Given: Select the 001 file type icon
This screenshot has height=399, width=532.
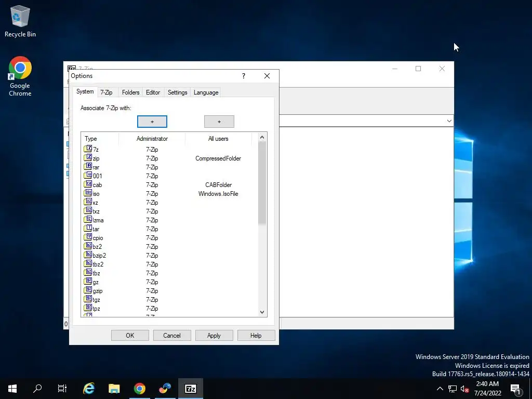Looking at the screenshot, I should pos(88,175).
